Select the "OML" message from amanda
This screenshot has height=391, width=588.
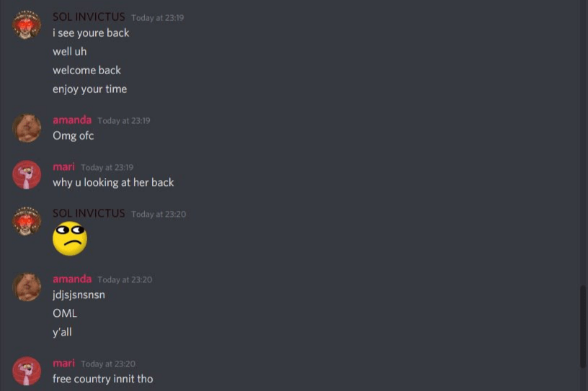pos(65,313)
